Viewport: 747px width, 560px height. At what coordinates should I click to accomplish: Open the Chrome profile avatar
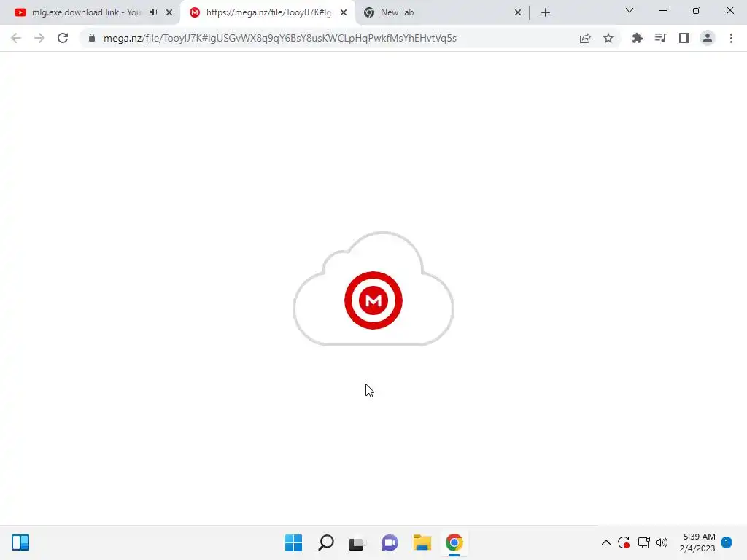click(708, 38)
